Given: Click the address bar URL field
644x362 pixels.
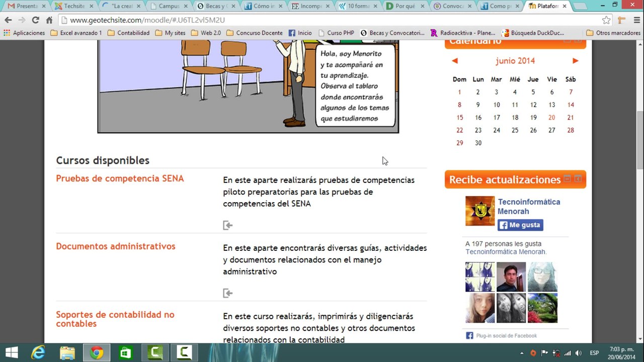Looking at the screenshot, I should coord(330,20).
